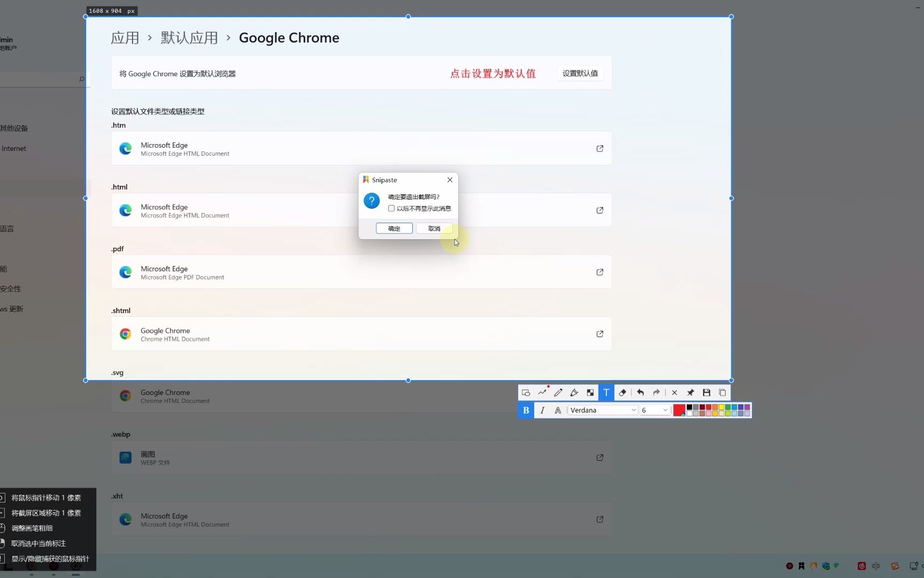The width and height of the screenshot is (924, 578).
Task: Click the .webp 画图 row
Action: (361, 458)
